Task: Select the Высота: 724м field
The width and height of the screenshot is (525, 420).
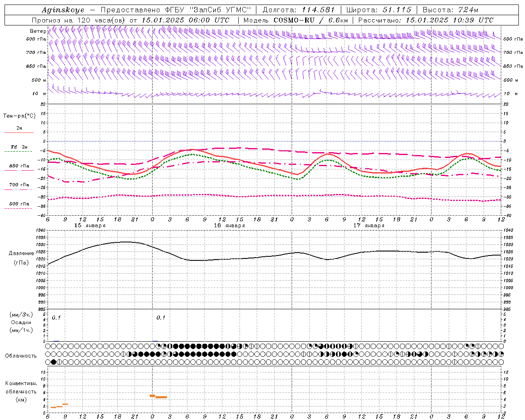Action: point(450,10)
